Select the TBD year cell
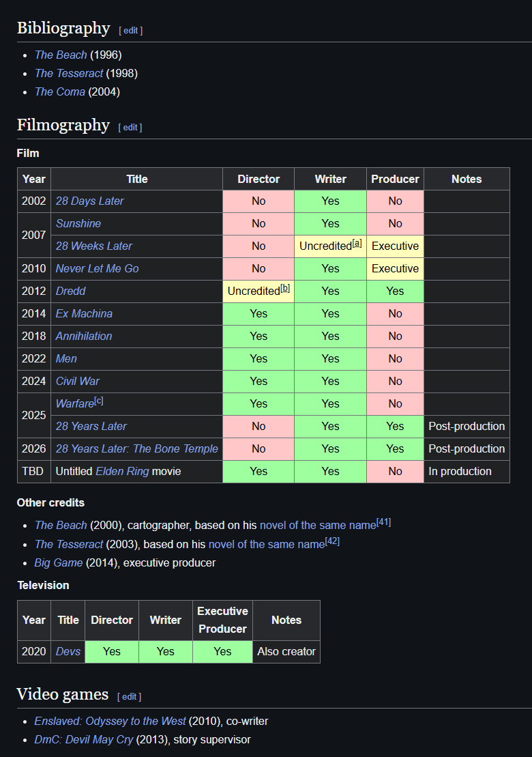532x757 pixels. point(34,472)
